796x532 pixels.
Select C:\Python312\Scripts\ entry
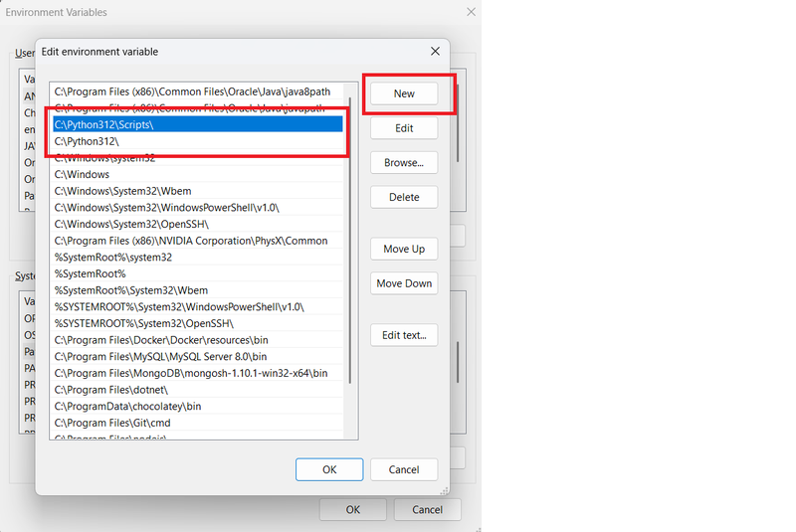click(198, 124)
